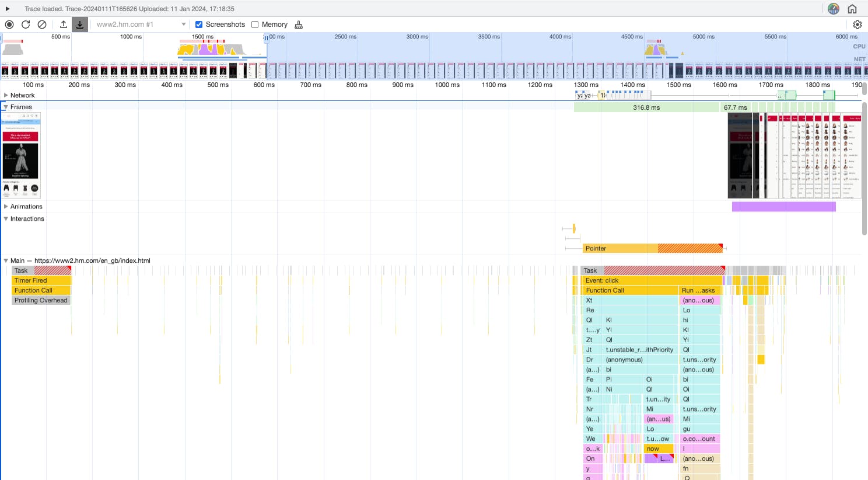Viewport: 868px width, 480px height.
Task: Click the leftmost page screenshot thumbnail
Action: click(x=21, y=154)
